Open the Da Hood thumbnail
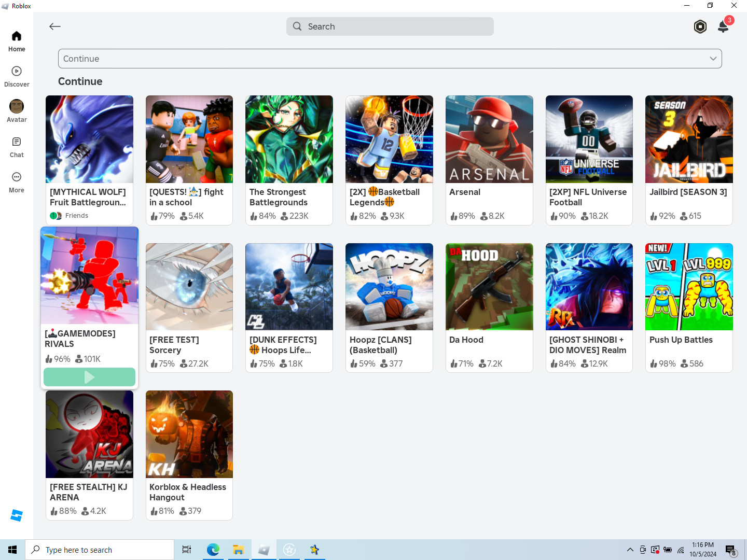The width and height of the screenshot is (747, 560). [489, 287]
